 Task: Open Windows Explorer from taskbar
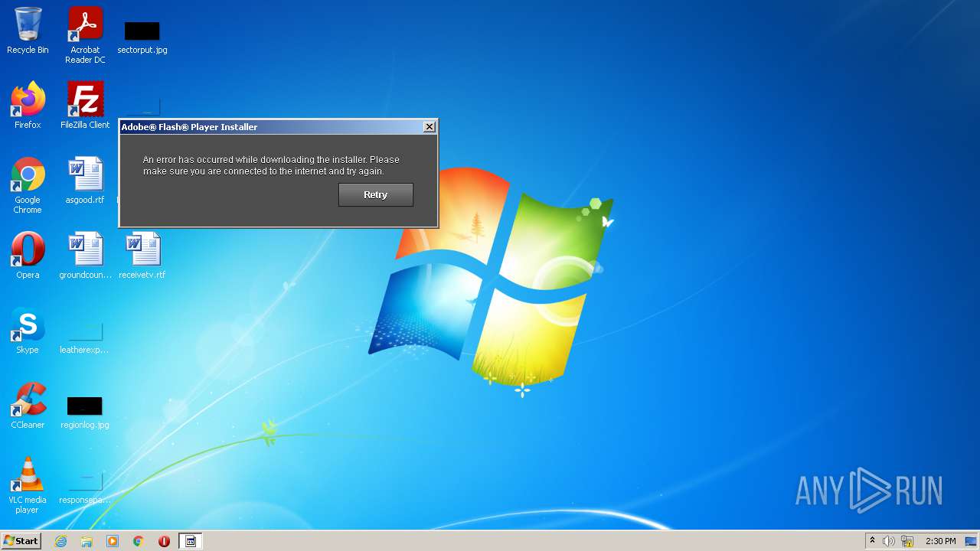(87, 541)
